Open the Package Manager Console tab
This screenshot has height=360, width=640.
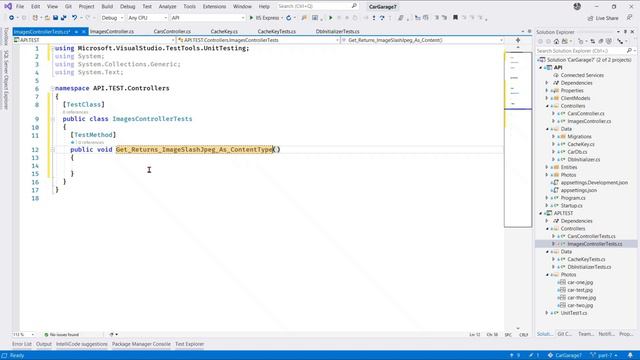pos(141,344)
